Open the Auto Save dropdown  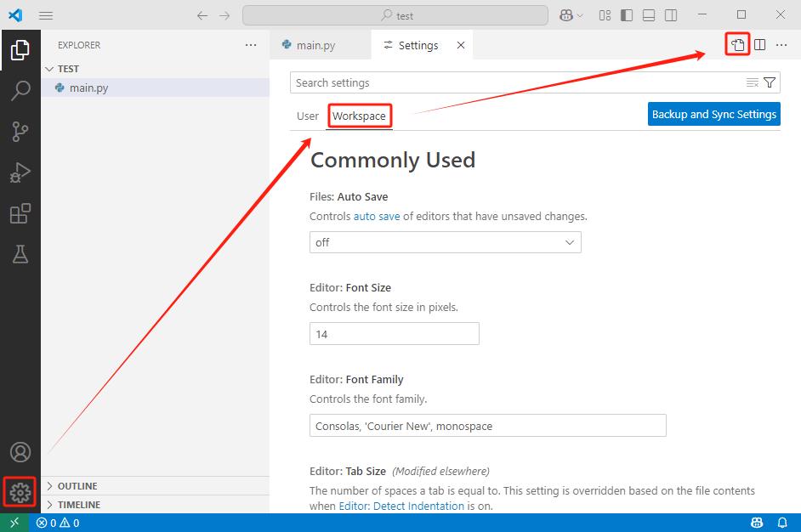[445, 242]
